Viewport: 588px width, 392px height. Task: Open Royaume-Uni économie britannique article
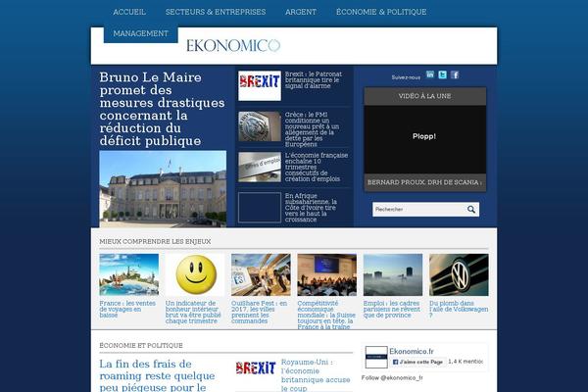coord(316,375)
